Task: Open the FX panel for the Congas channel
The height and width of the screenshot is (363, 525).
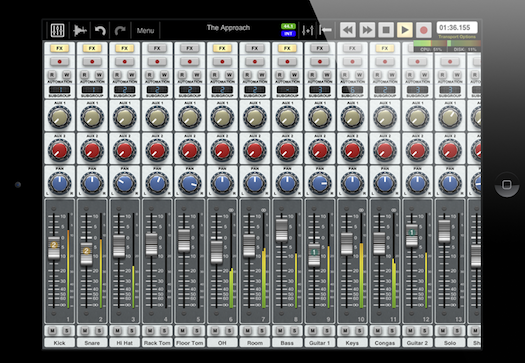Action: [x=385, y=48]
